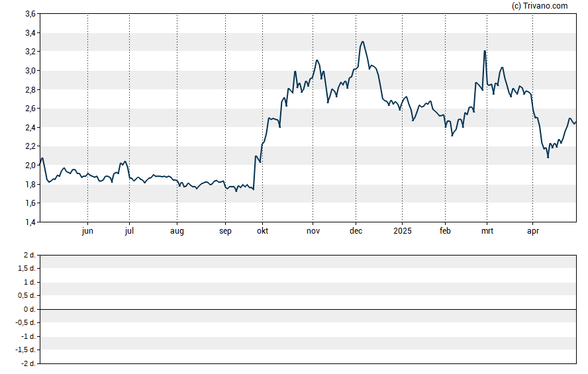Click the '0,5 d.' lower axis label
Viewport: 588px width, 374px height.
click(x=26, y=296)
